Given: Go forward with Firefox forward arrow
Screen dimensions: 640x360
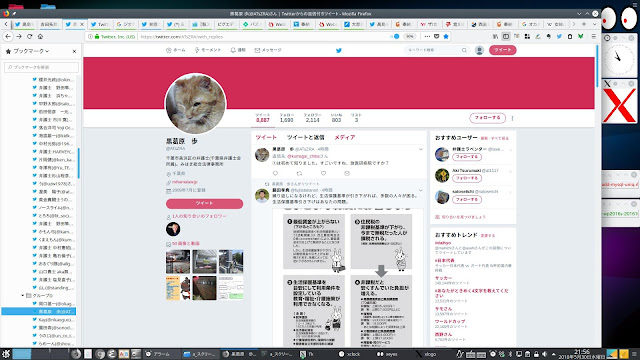Looking at the screenshot, I should click(19, 36).
